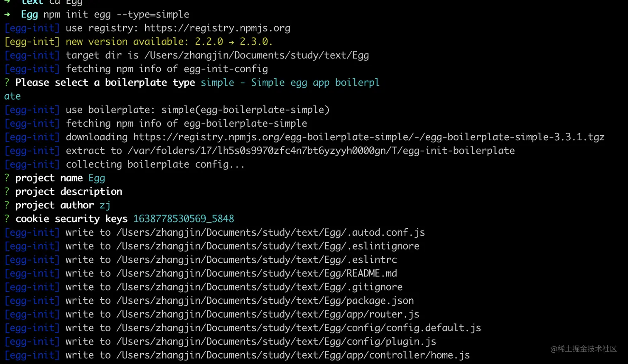Screen dimensions: 628x364
Task: Click the .autod.conf.js file path
Action: point(270,232)
